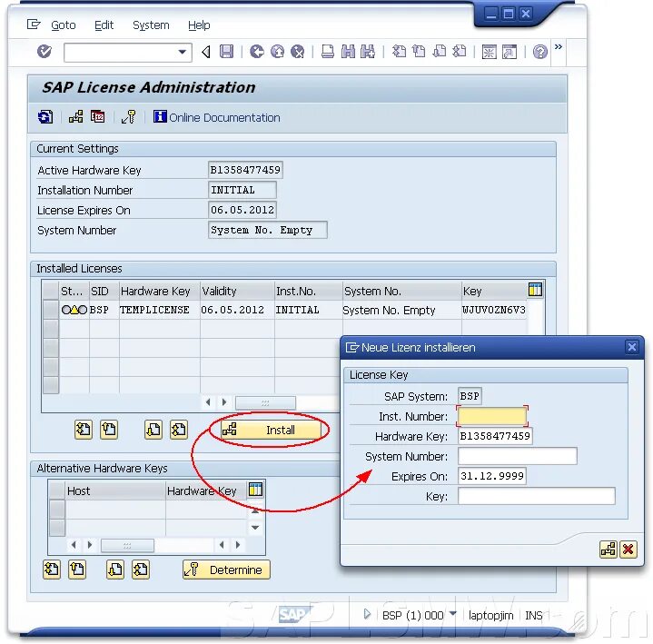The height and width of the screenshot is (644, 653).
Task: Click the Create New Session icon
Action: click(x=490, y=52)
